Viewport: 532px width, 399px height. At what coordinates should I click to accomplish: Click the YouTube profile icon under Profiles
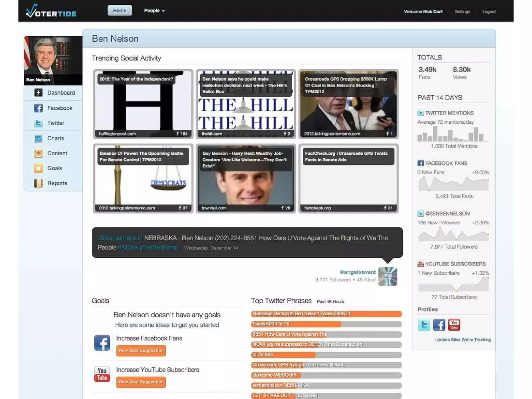454,325
